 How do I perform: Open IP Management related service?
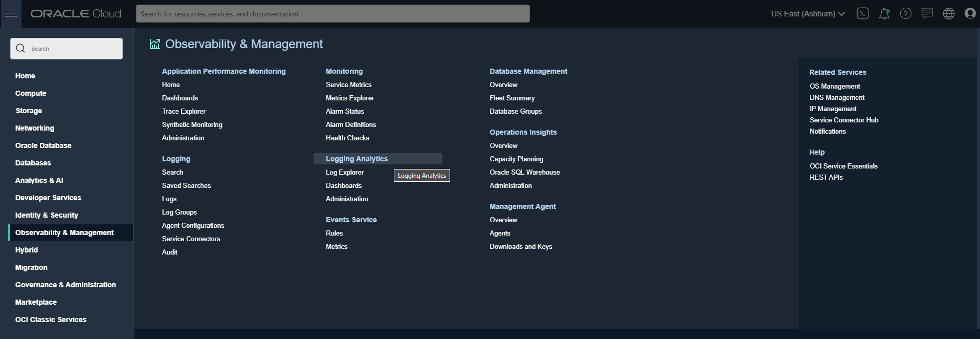tap(833, 109)
